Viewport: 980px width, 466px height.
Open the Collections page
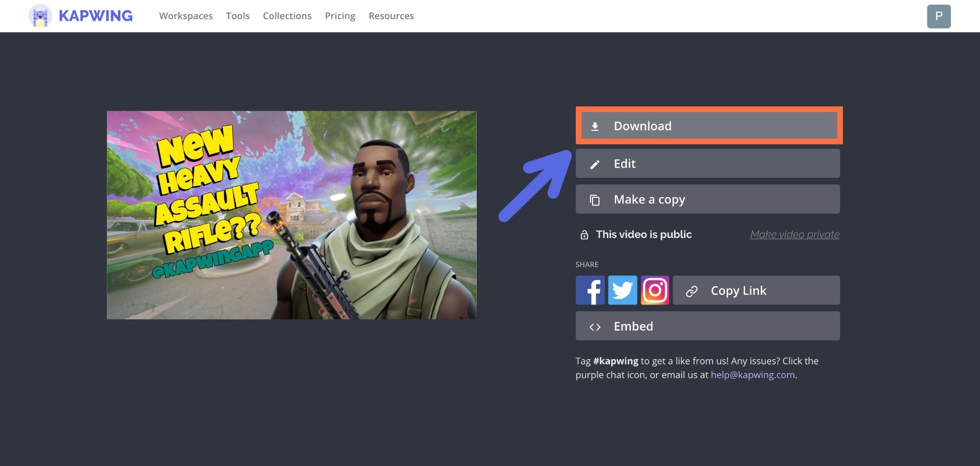point(287,16)
